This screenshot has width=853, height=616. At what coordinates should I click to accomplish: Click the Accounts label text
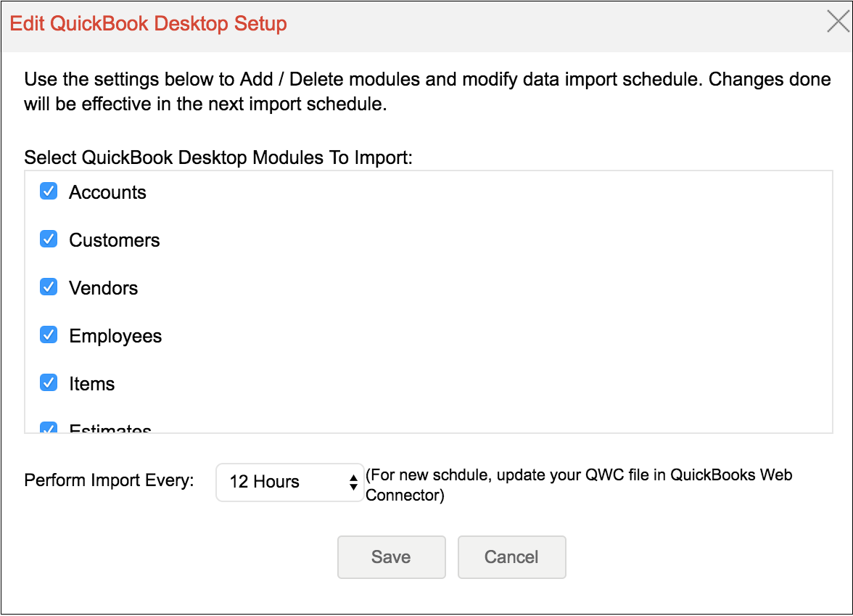[x=107, y=192]
